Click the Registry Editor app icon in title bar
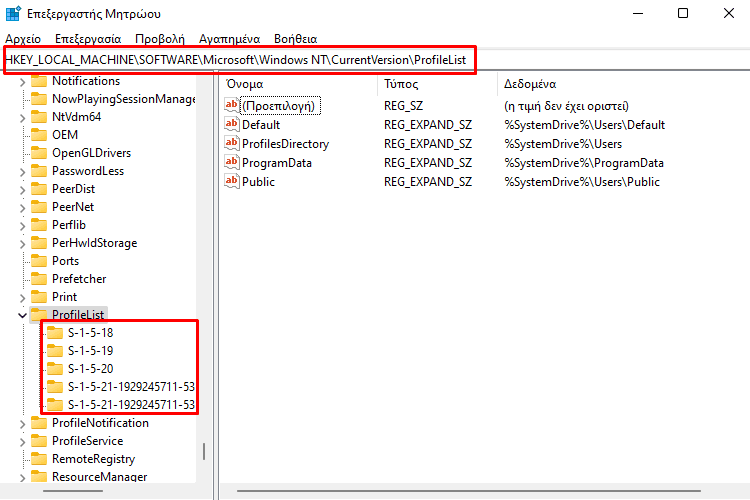The height and width of the screenshot is (500, 750). point(13,13)
